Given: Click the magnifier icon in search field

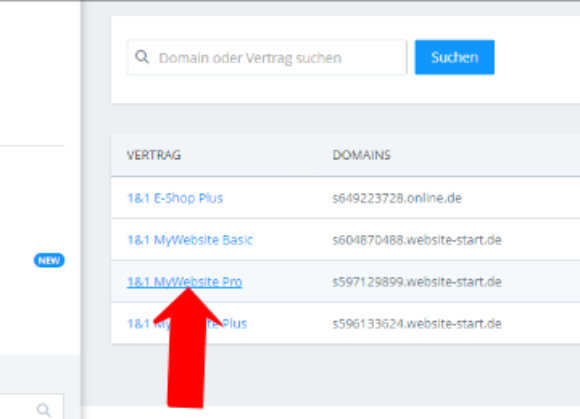Looking at the screenshot, I should pos(142,57).
